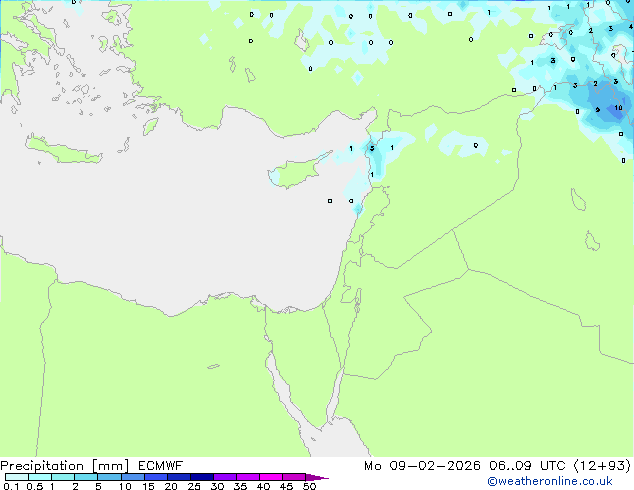Click the '35' legend scale label
The height and width of the screenshot is (490, 634).
point(240,486)
